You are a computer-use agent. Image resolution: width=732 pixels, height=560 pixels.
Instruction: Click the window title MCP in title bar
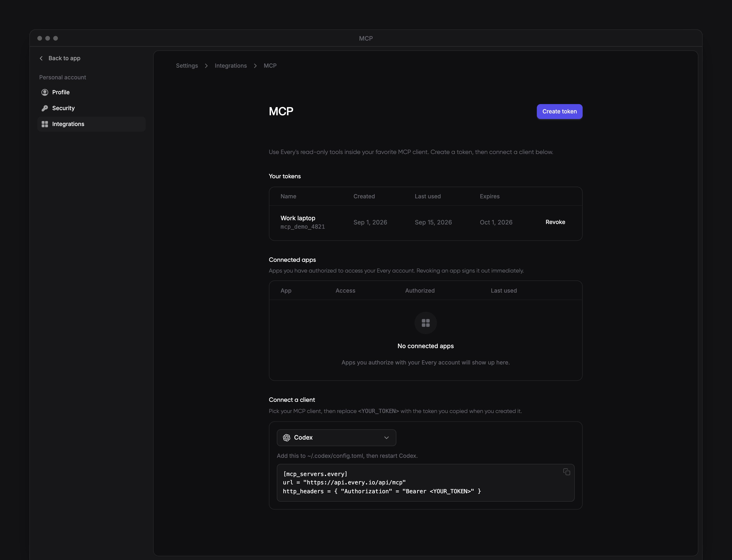click(366, 38)
